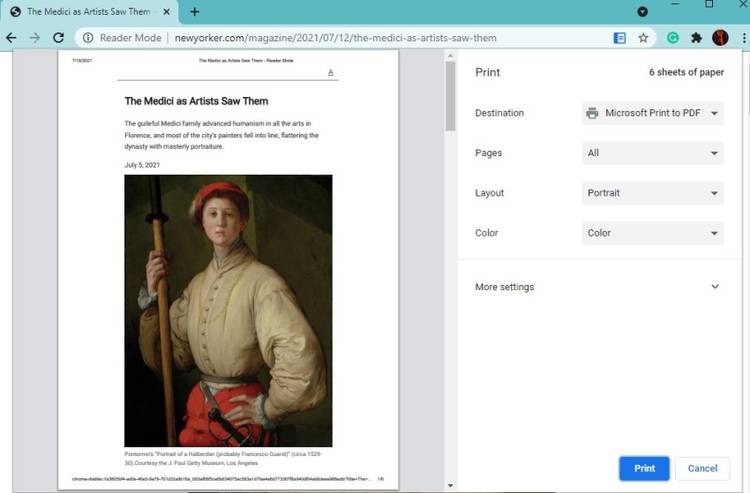This screenshot has height=493, width=750.
Task: Open the Pages dropdown set to All
Action: pyautogui.click(x=652, y=153)
